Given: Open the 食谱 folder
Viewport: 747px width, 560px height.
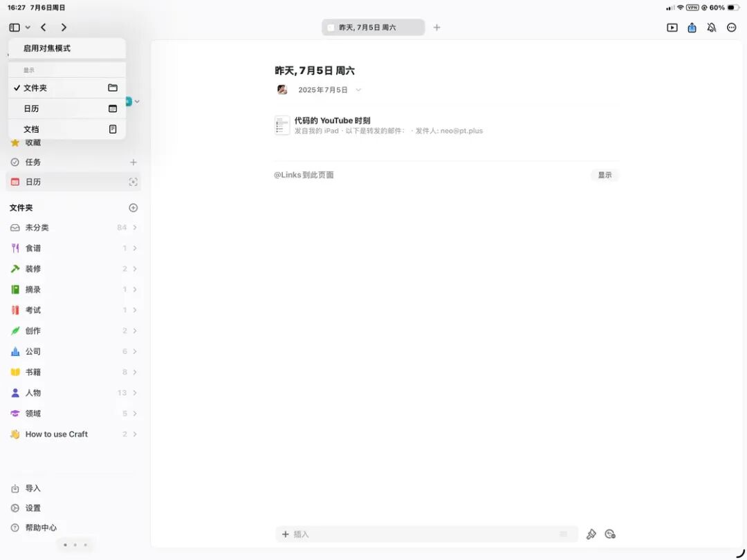Looking at the screenshot, I should pyautogui.click(x=73, y=248).
